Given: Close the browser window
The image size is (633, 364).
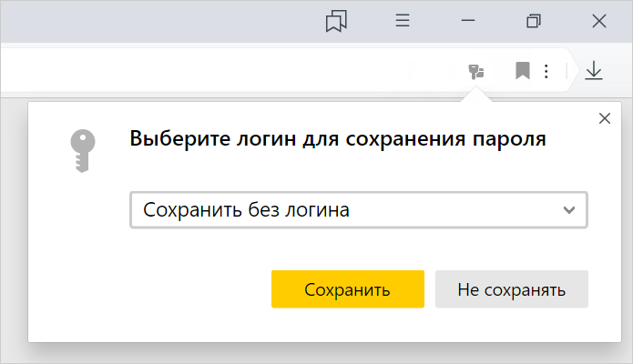Looking at the screenshot, I should point(599,21).
